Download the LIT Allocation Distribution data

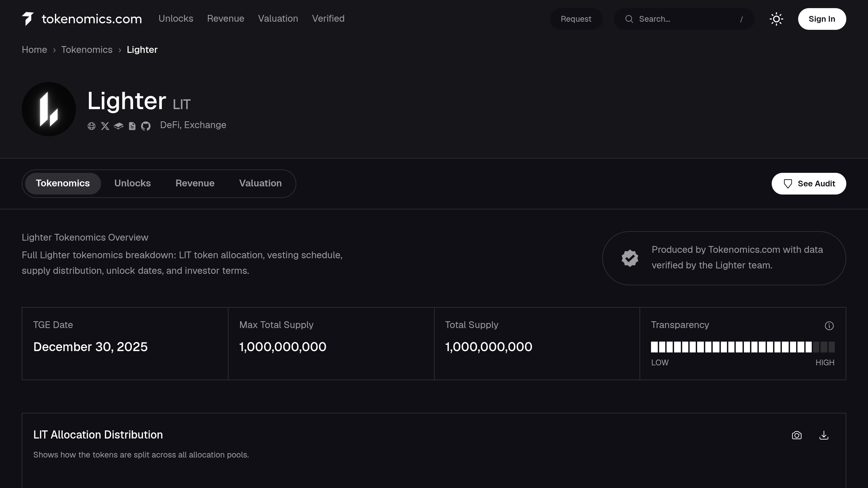(x=824, y=435)
